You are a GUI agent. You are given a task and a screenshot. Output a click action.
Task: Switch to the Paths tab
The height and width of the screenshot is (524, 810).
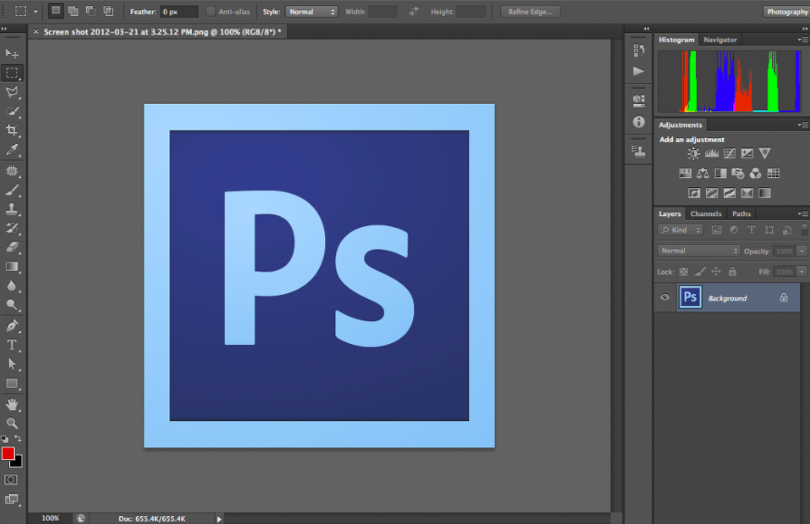click(x=741, y=214)
